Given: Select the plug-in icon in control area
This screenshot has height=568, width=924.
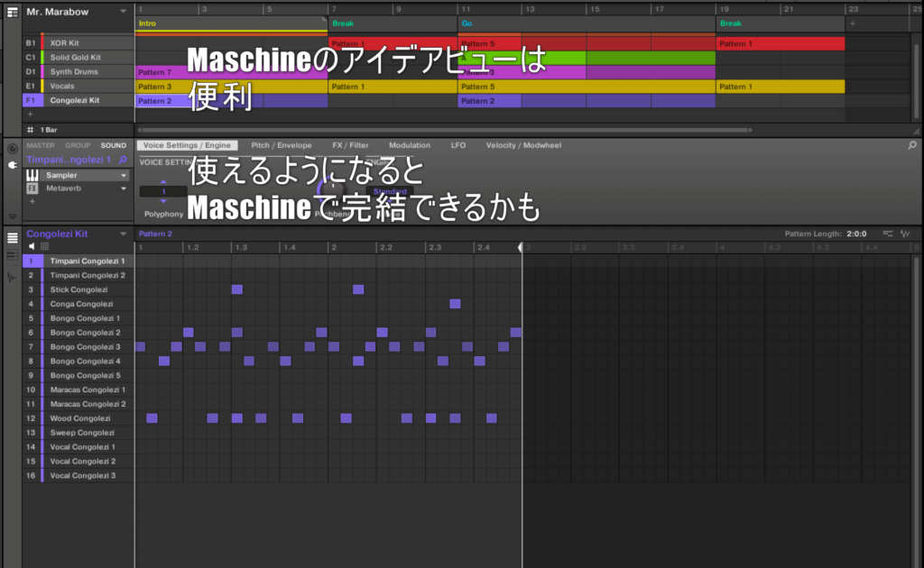Looking at the screenshot, I should pyautogui.click(x=12, y=165).
